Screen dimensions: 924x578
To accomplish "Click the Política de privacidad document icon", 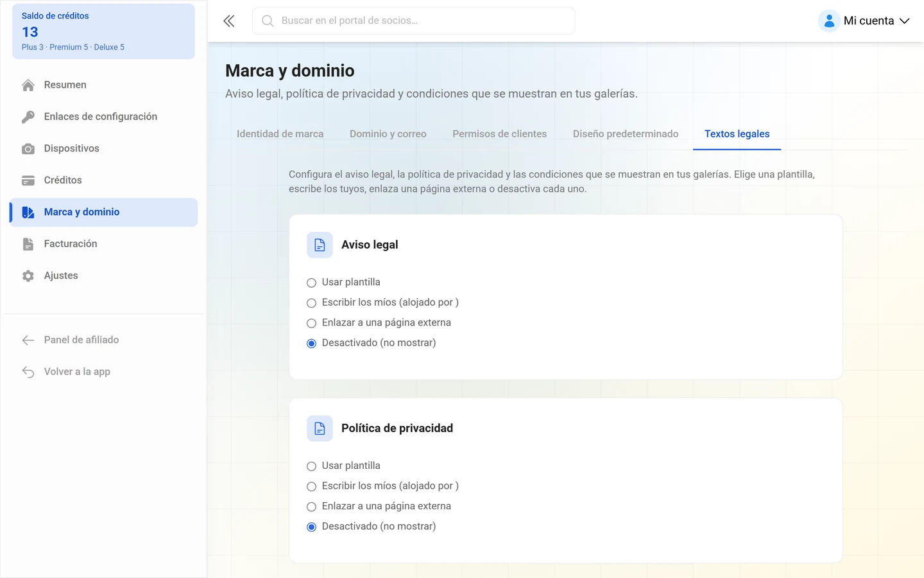I will (320, 428).
